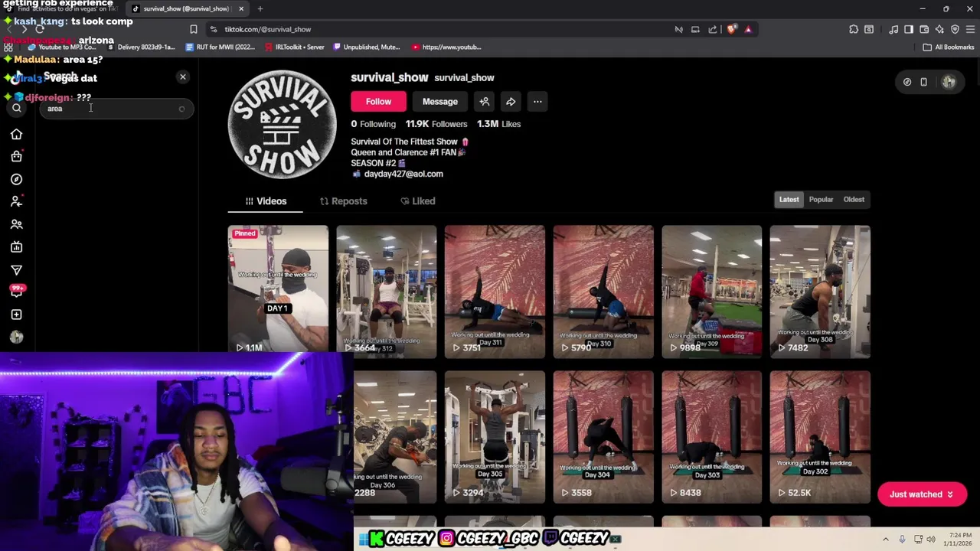Click the 1.3M Likes text

pos(498,124)
